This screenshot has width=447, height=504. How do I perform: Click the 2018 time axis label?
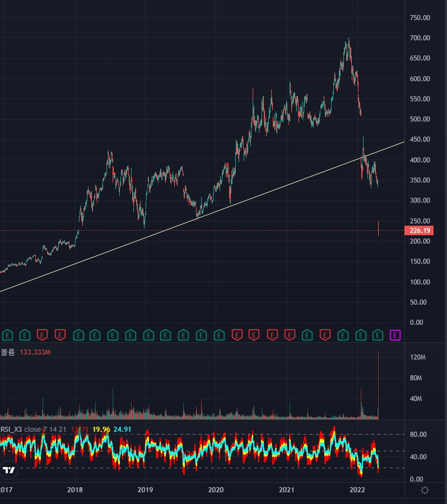point(74,490)
